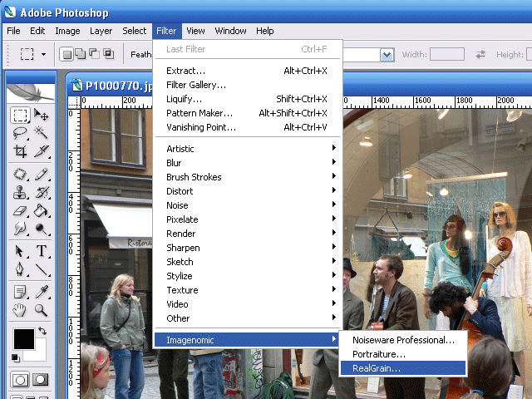This screenshot has width=532, height=399.
Task: Expand the Sharpen filter submenu
Action: click(248, 248)
